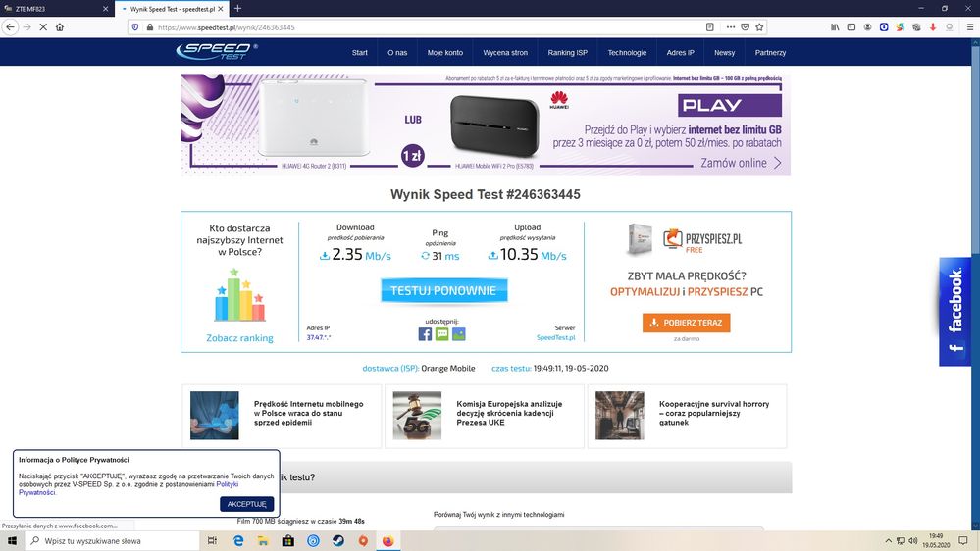Click the 5G gavel article thumbnail
The width and height of the screenshot is (980, 551).
[417, 416]
